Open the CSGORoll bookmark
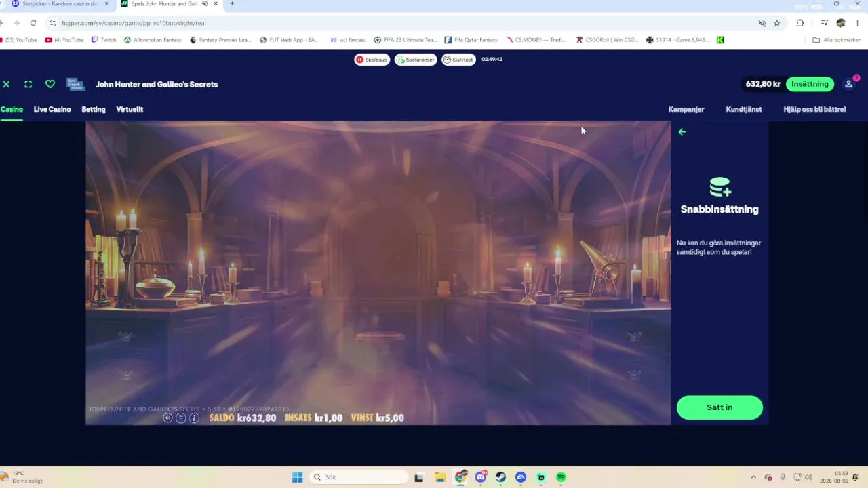 (x=607, y=40)
